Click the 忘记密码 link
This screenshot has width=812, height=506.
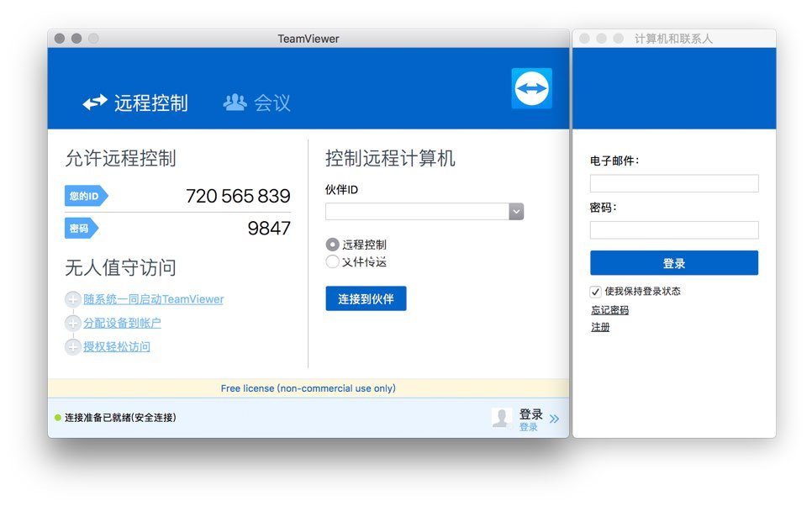point(610,310)
